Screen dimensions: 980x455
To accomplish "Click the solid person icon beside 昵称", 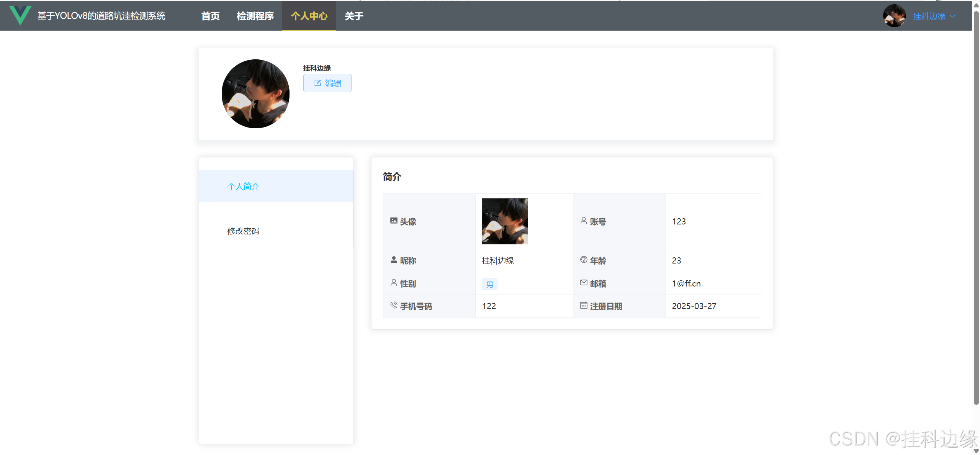I will click(x=394, y=260).
